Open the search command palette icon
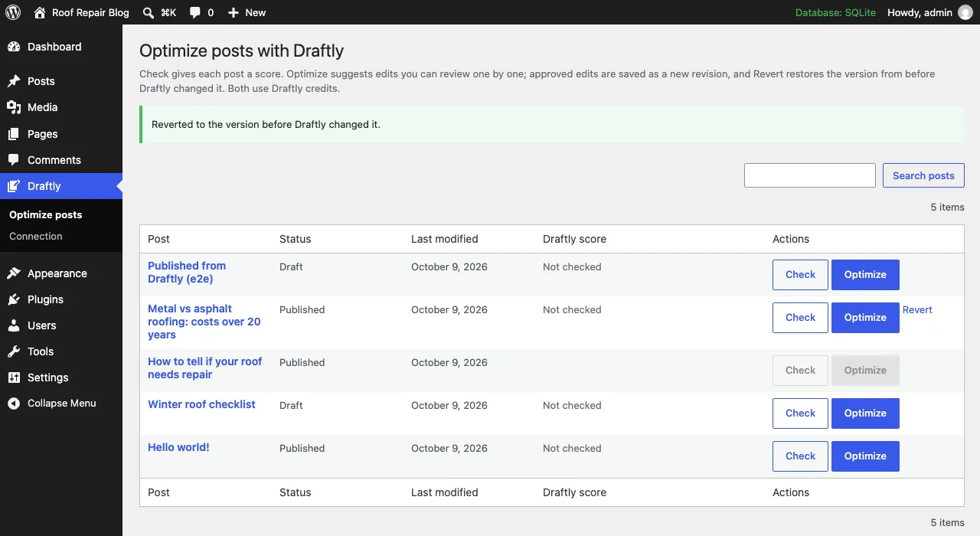Viewport: 980px width, 536px height. (x=148, y=12)
